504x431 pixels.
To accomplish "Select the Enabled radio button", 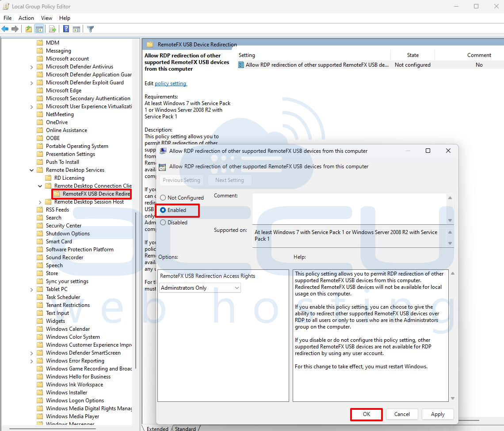I will click(163, 210).
